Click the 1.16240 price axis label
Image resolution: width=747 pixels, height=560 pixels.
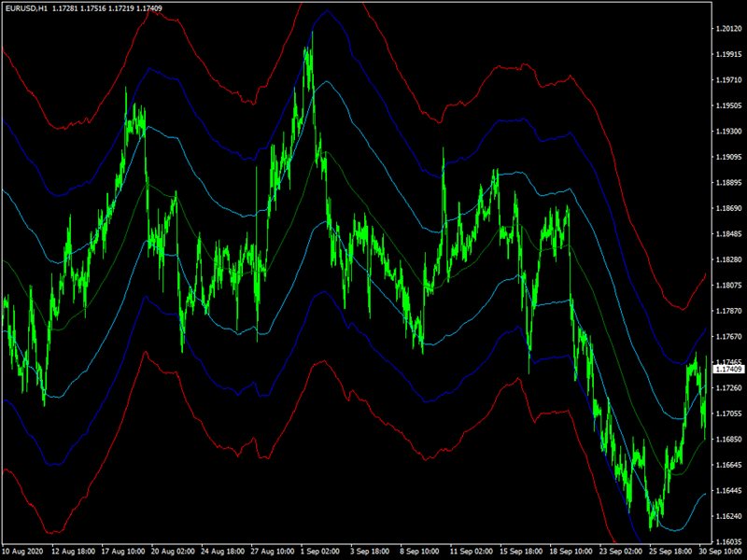(x=729, y=517)
